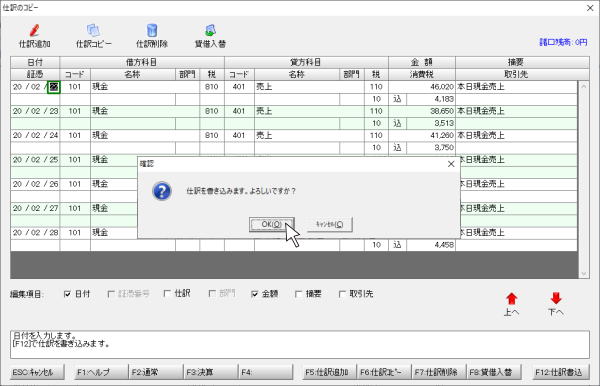This screenshot has height=386, width=600.
Task: Click F12:仕訳書込 function button
Action: coord(560,372)
